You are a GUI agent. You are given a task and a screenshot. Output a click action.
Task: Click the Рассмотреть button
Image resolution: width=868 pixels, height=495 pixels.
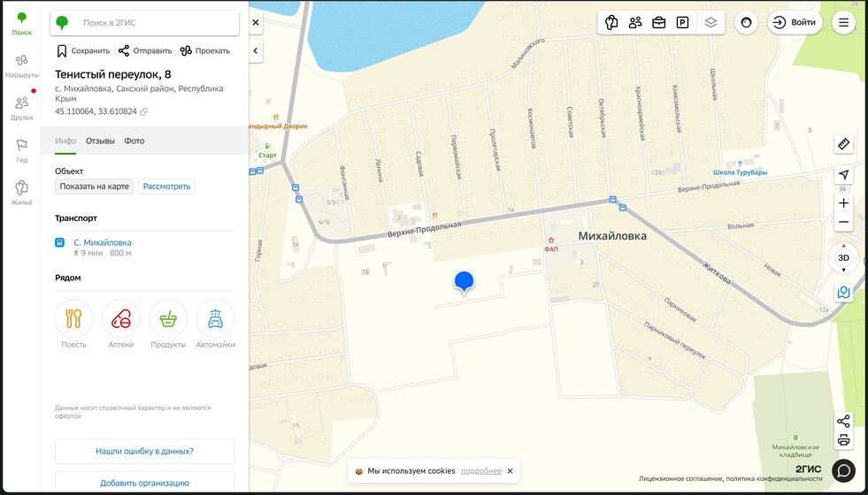(166, 187)
